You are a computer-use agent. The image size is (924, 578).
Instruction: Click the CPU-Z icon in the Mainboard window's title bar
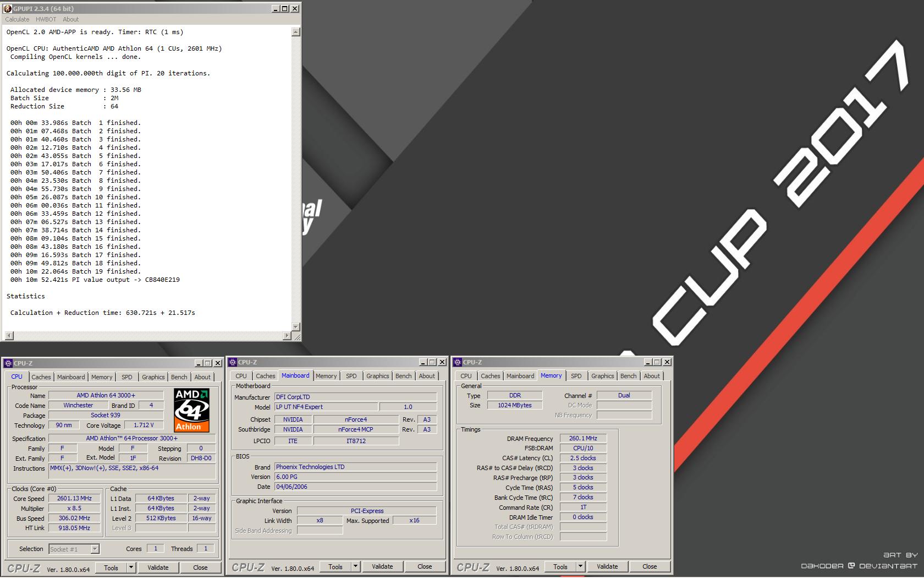point(233,362)
